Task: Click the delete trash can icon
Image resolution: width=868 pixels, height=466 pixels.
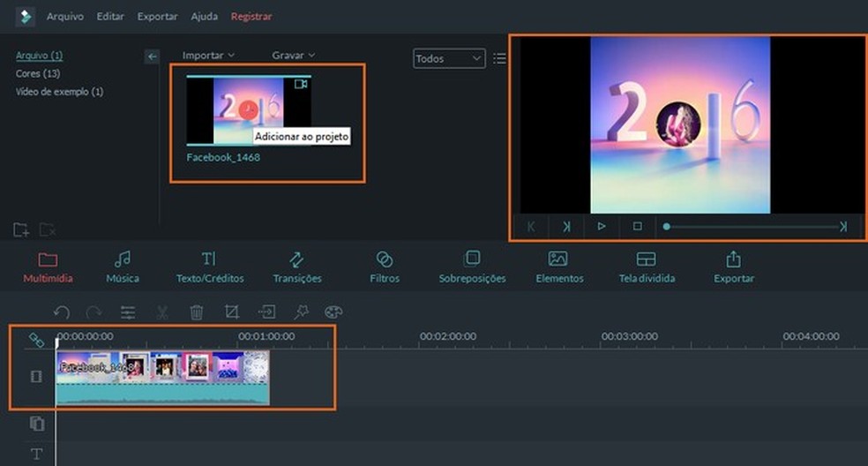Action: tap(197, 312)
